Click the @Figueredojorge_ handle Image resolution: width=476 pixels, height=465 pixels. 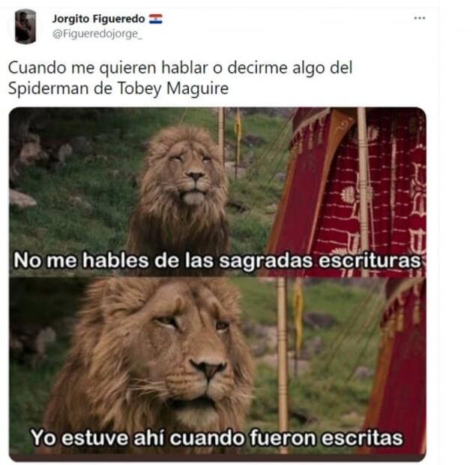[97, 34]
